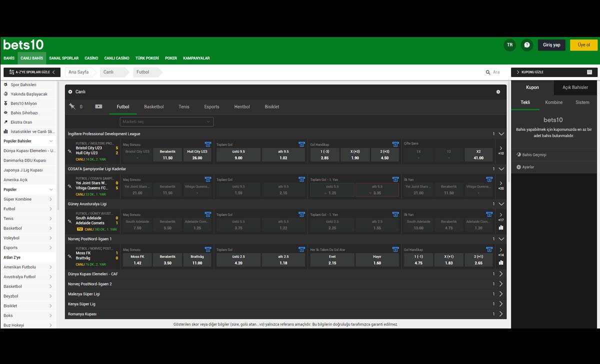Pin the Bristol City U23 match
600x364 pixels.
(x=70, y=150)
